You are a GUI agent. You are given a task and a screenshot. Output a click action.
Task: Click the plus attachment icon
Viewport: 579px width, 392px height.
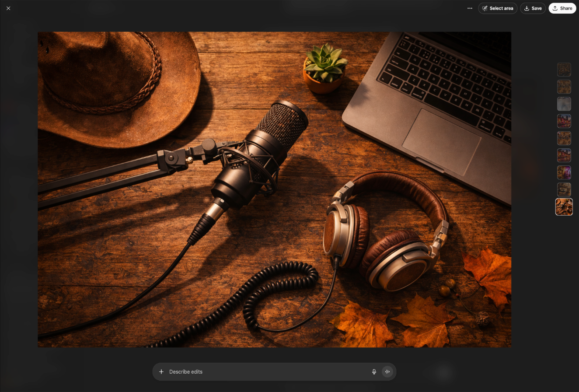[161, 372]
